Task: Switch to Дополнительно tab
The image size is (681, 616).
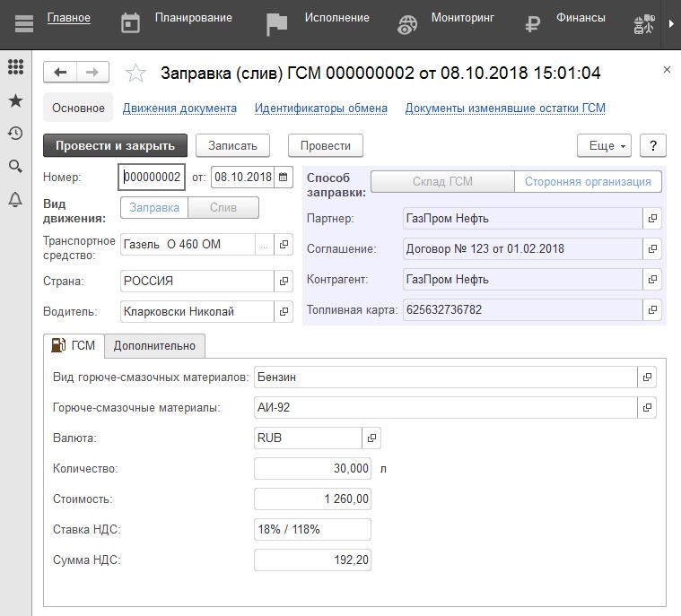Action: [154, 346]
